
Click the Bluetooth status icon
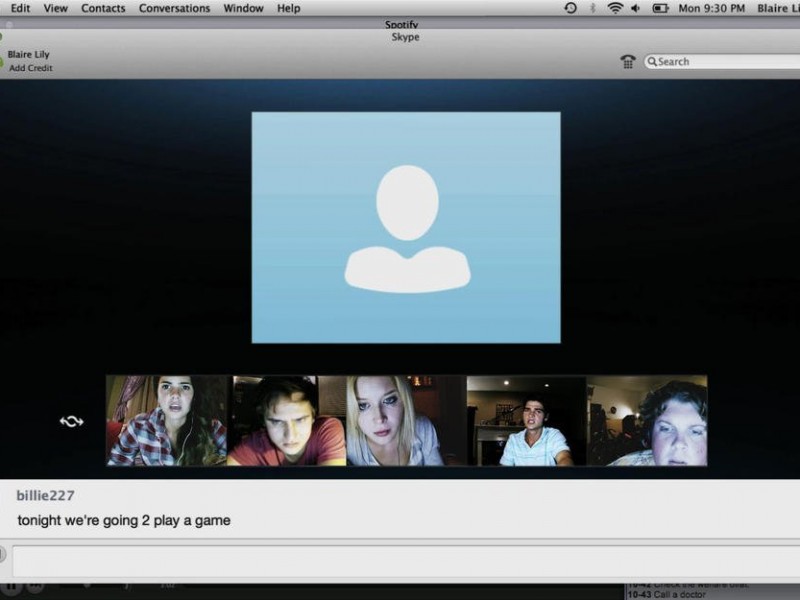[592, 8]
